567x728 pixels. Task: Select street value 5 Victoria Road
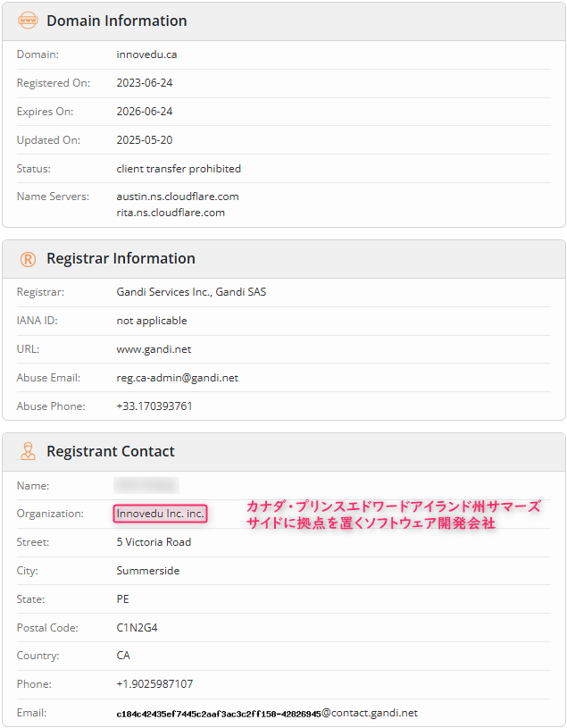154,542
